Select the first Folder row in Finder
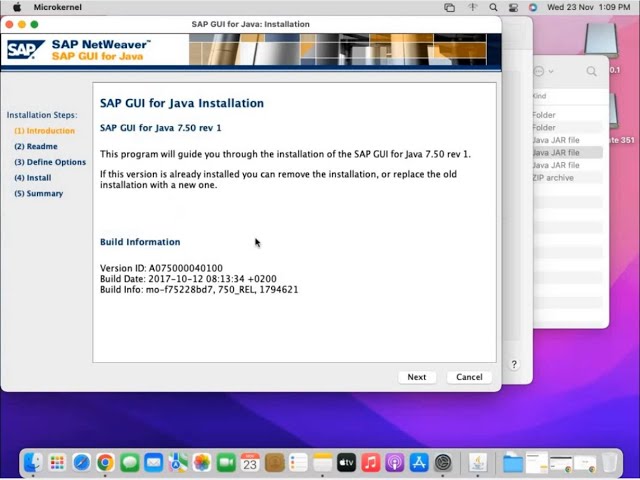Viewport: 640px width, 480px height. tap(567, 115)
